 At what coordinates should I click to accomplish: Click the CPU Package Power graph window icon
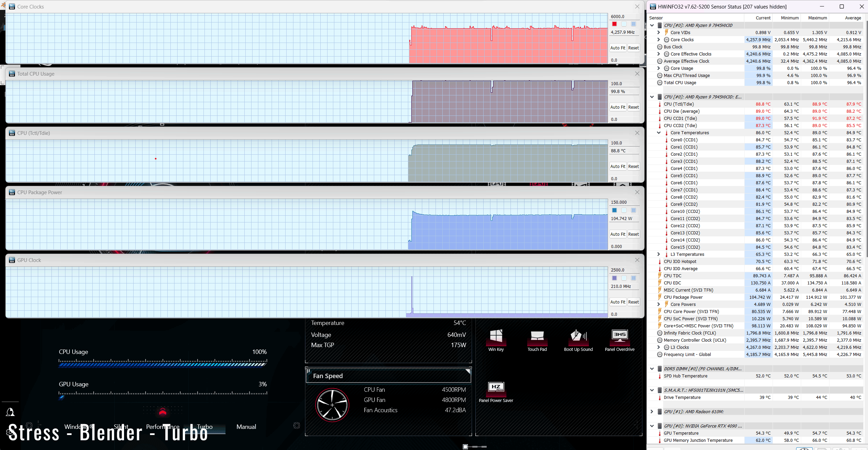[x=12, y=192]
